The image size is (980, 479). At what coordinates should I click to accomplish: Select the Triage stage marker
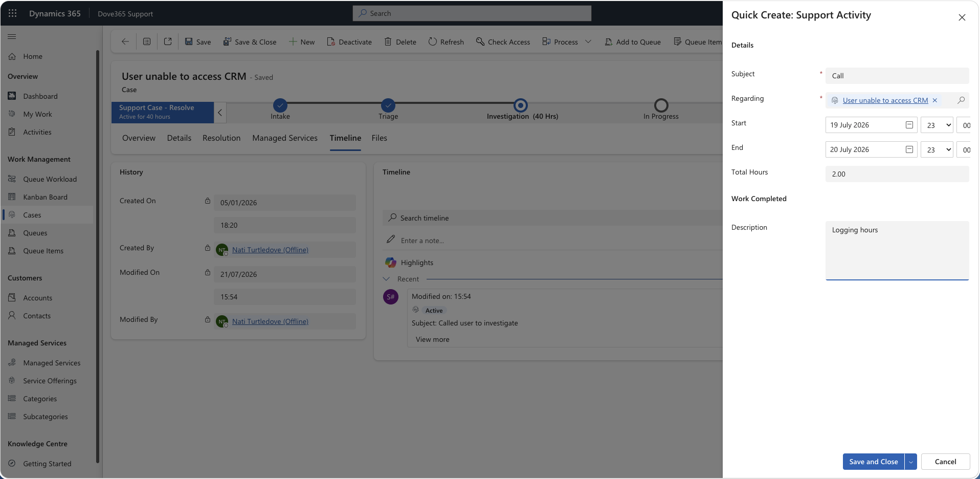388,105
